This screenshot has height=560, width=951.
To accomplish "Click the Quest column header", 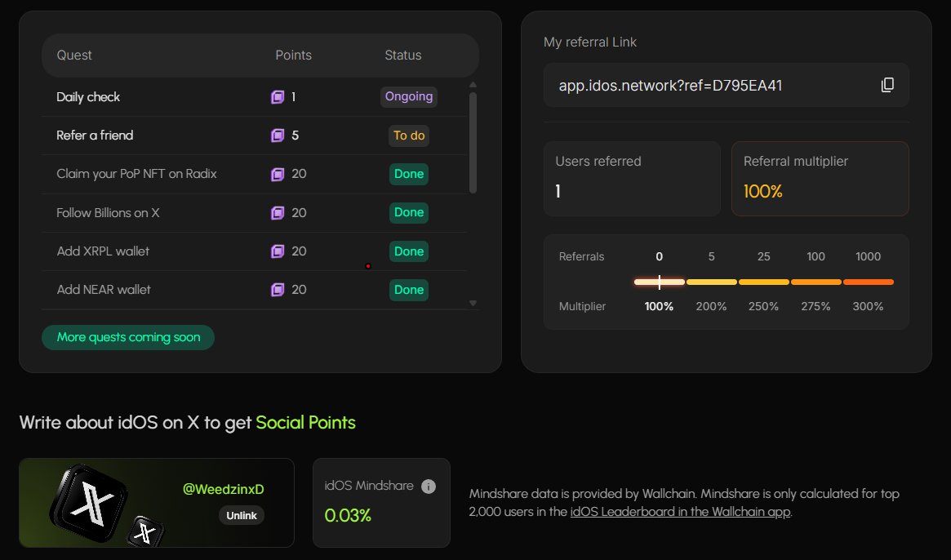I will [x=74, y=56].
